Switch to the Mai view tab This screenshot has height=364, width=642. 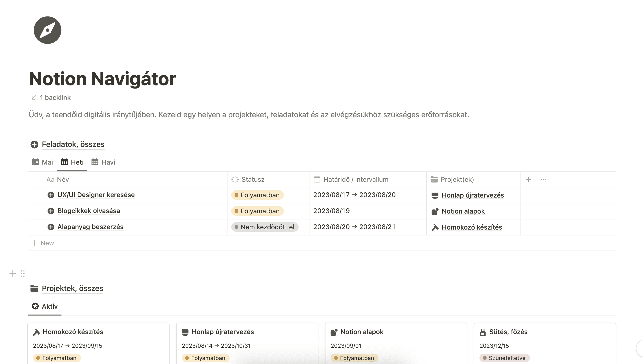(x=42, y=162)
